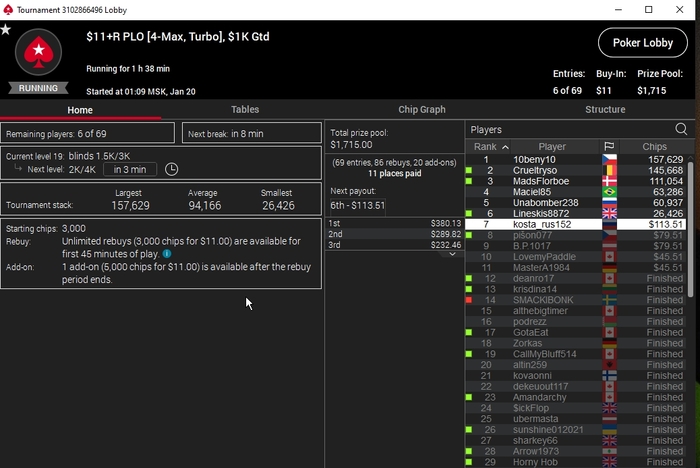Expand the payouts list chevron
Image resolution: width=700 pixels, height=468 pixels.
(x=452, y=254)
